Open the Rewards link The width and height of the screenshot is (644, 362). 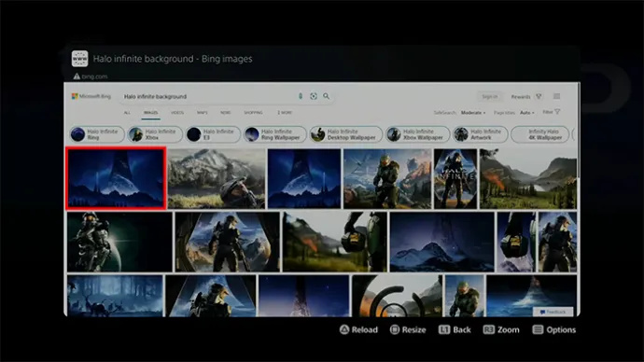click(521, 97)
